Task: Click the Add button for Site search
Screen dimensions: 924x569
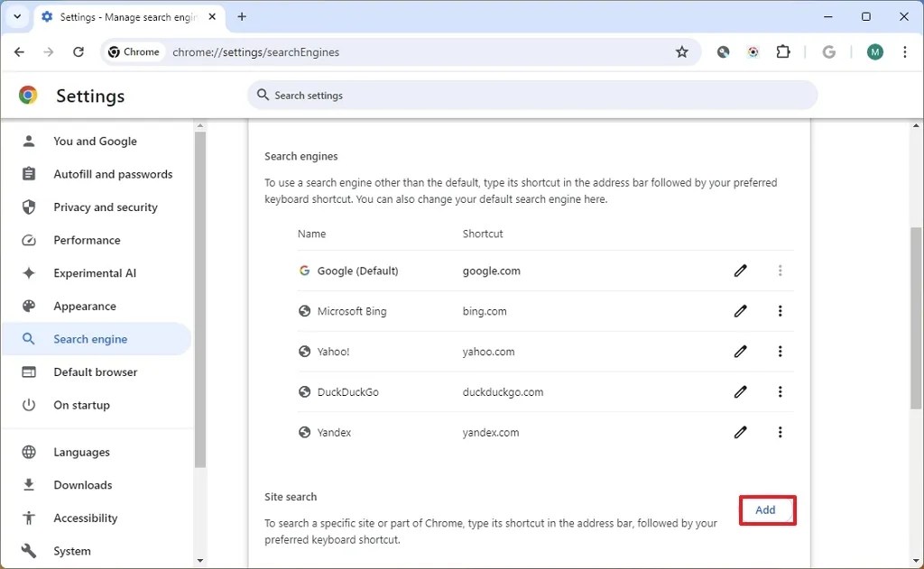Action: [x=767, y=509]
